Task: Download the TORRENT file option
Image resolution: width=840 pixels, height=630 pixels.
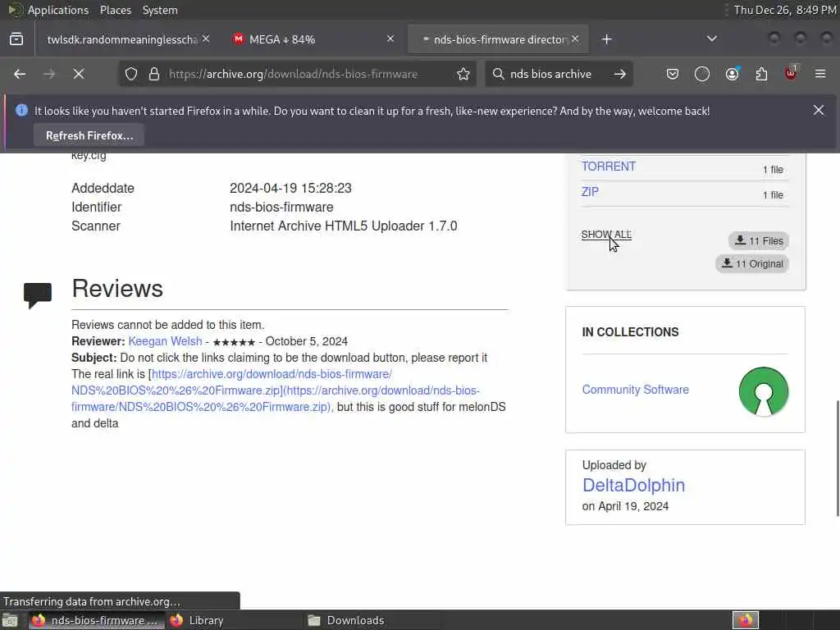Action: point(609,167)
